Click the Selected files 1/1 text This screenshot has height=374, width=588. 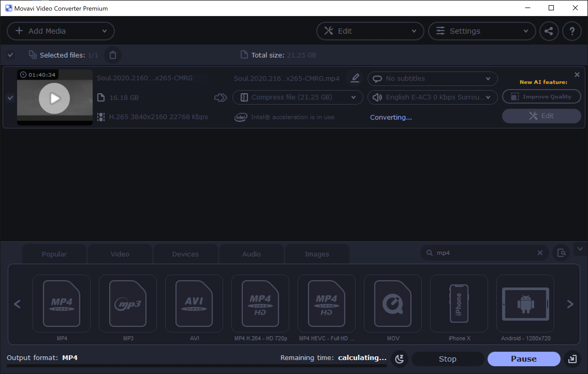click(69, 55)
